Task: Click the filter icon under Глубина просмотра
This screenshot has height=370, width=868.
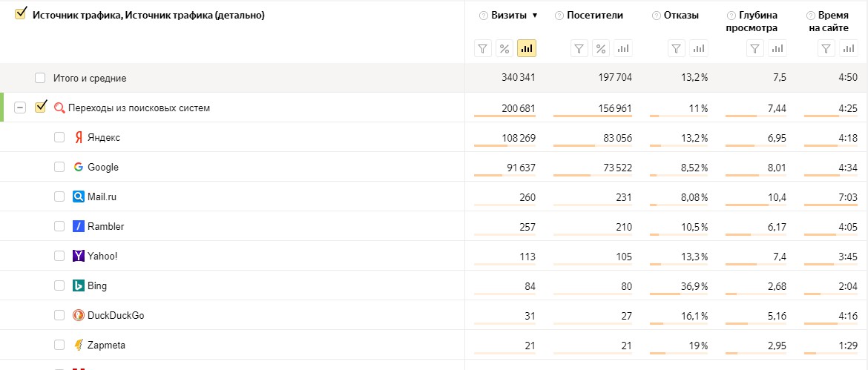Action: [754, 49]
